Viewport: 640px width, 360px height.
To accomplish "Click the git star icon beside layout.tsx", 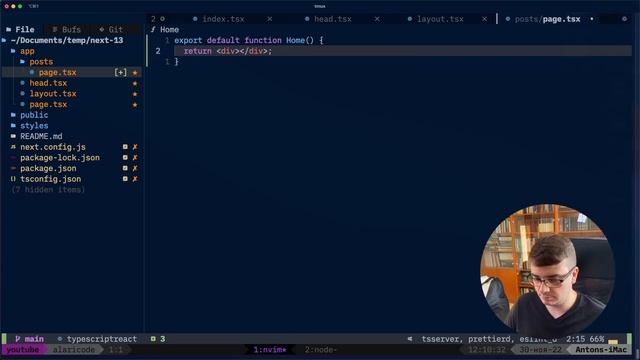I will tap(135, 94).
